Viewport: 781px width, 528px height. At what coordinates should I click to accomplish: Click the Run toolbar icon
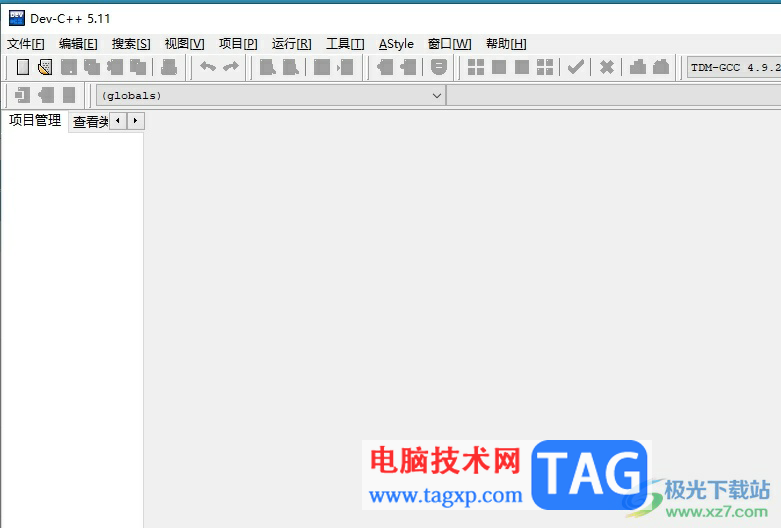[x=499, y=67]
